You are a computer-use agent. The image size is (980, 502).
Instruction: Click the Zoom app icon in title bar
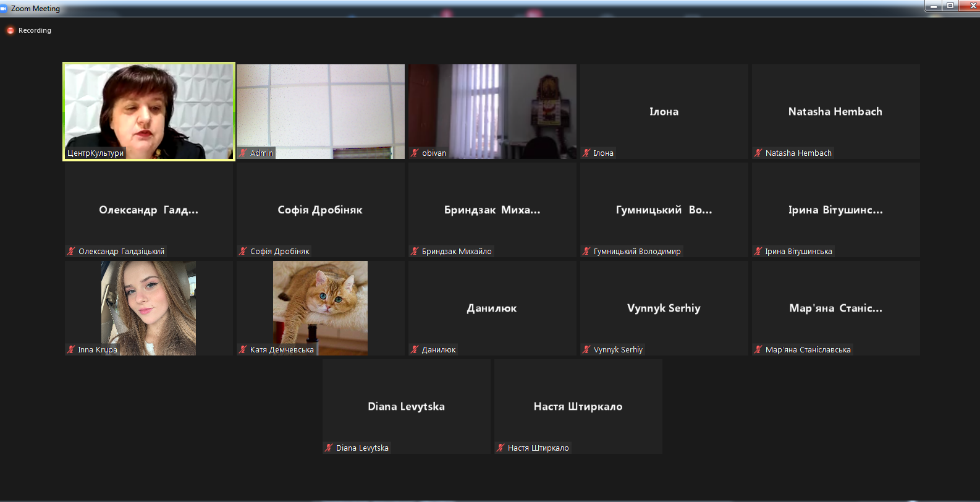pos(4,9)
